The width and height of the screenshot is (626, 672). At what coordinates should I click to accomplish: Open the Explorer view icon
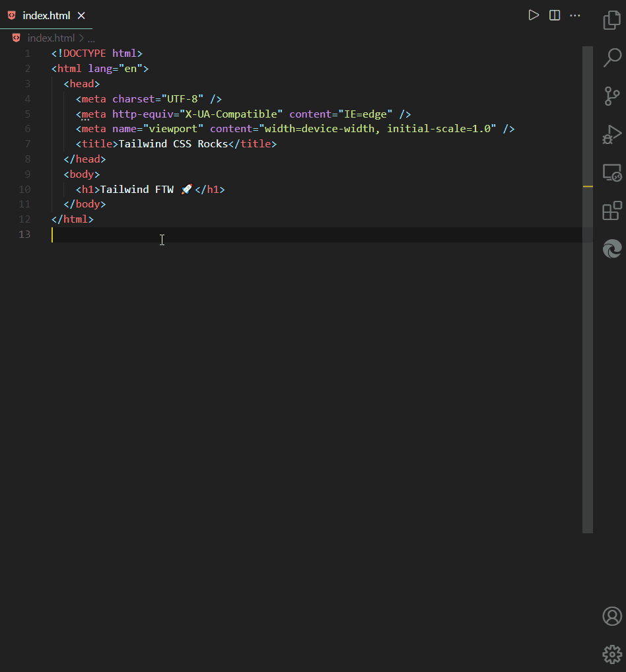612,20
